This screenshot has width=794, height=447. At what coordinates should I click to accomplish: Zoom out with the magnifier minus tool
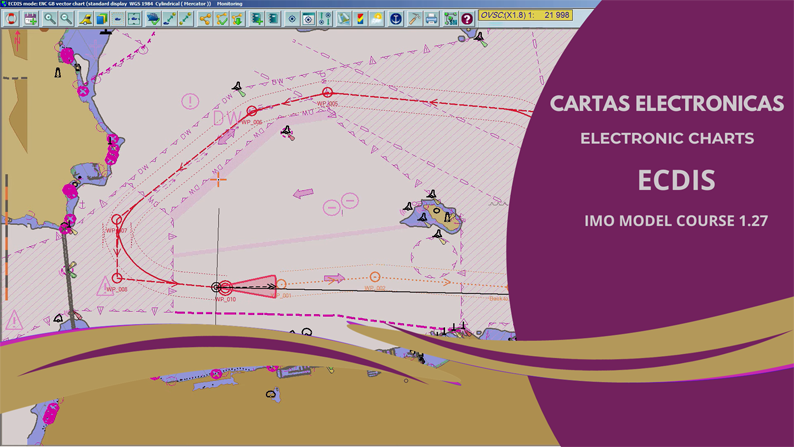(x=66, y=19)
